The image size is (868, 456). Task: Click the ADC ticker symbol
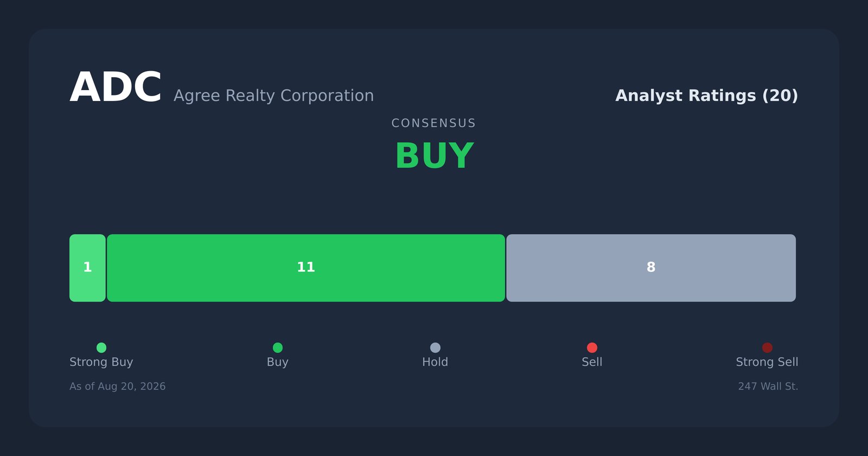point(116,88)
